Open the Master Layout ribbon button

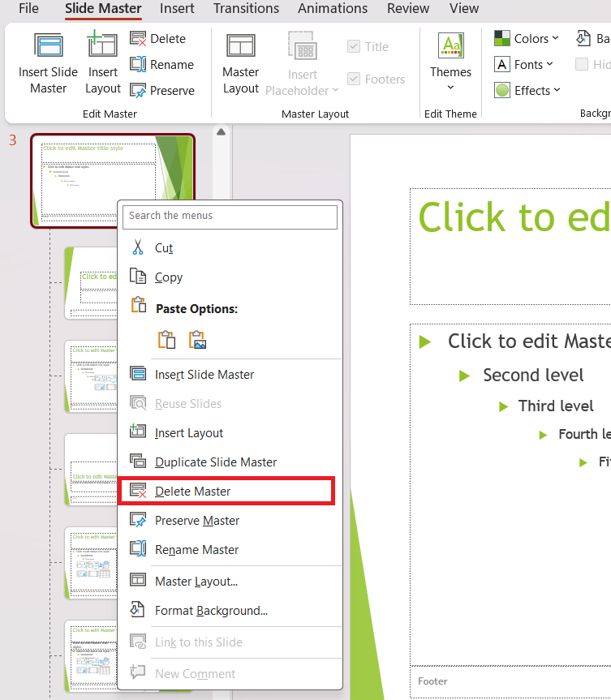241,64
